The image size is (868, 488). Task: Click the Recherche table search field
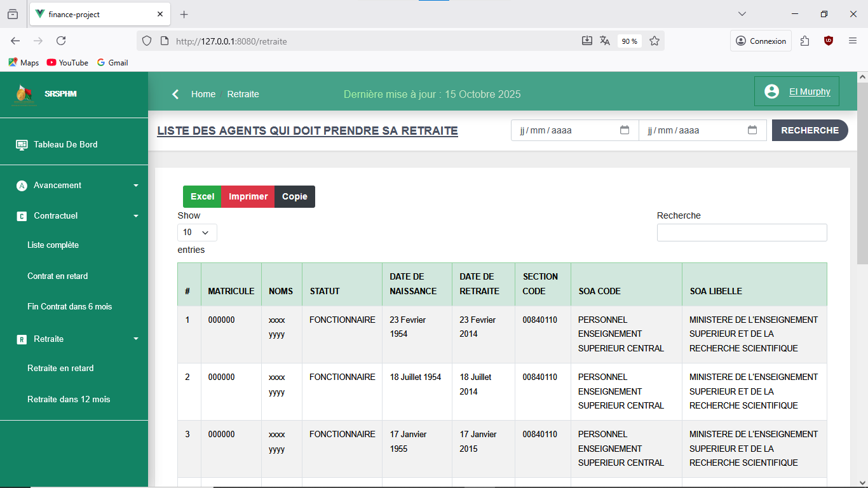point(742,233)
